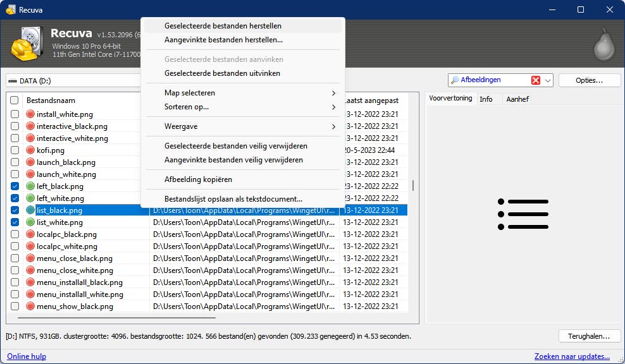
Task: Click the green status dot of list_white.png
Action: (x=30, y=222)
